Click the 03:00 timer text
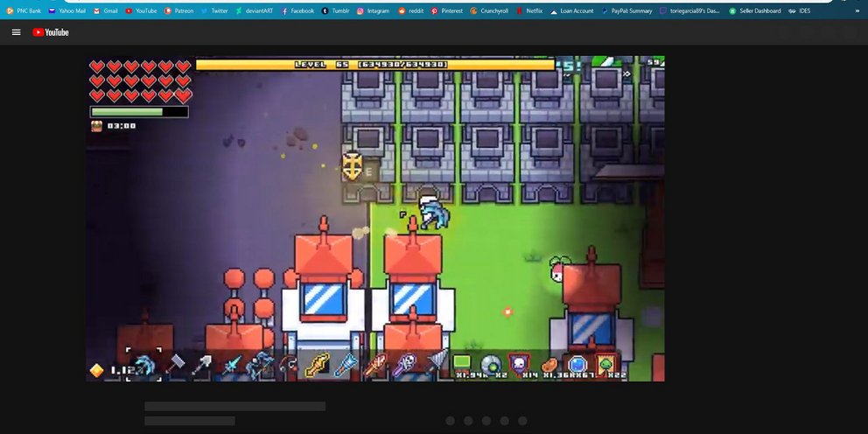The width and height of the screenshot is (868, 434). 122,126
